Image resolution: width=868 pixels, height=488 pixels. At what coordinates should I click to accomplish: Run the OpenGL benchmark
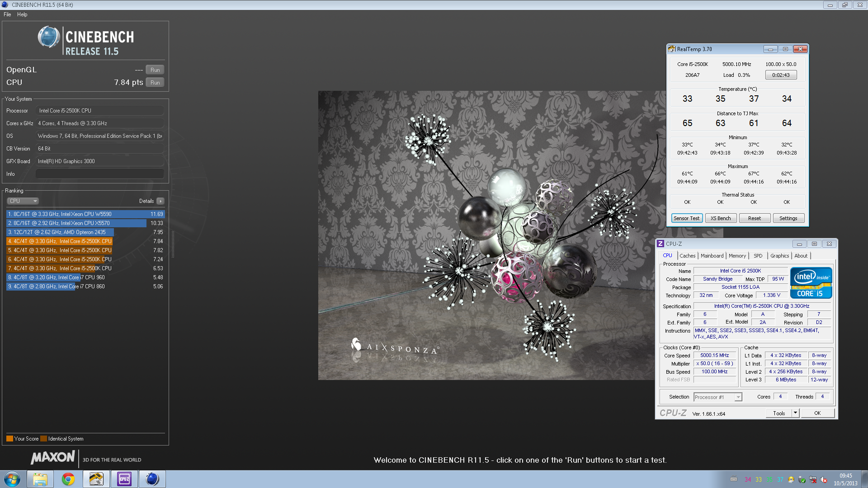pyautogui.click(x=155, y=70)
